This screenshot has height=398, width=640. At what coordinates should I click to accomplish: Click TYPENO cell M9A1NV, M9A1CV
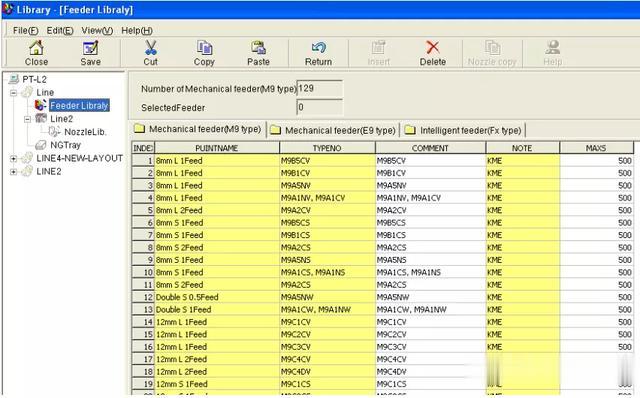pyautogui.click(x=327, y=198)
